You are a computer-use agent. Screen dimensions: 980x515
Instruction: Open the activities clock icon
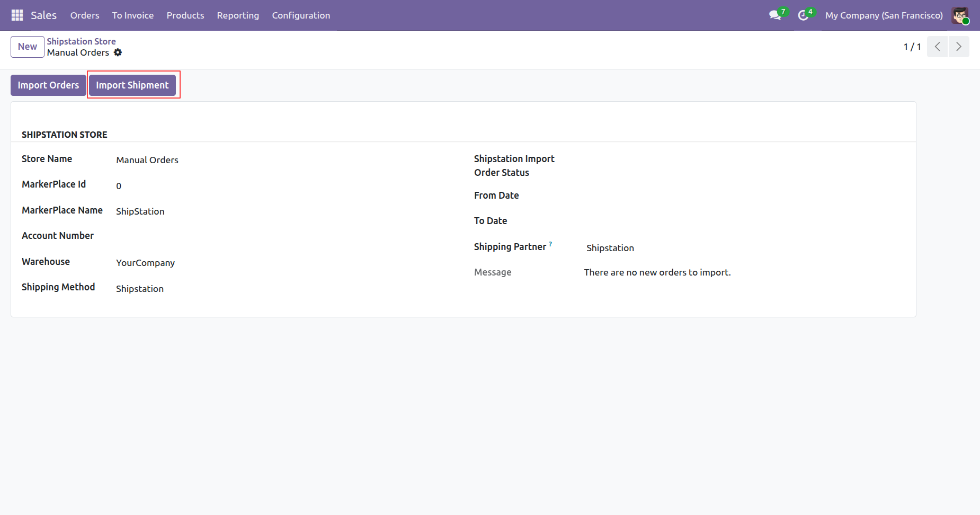click(x=804, y=15)
